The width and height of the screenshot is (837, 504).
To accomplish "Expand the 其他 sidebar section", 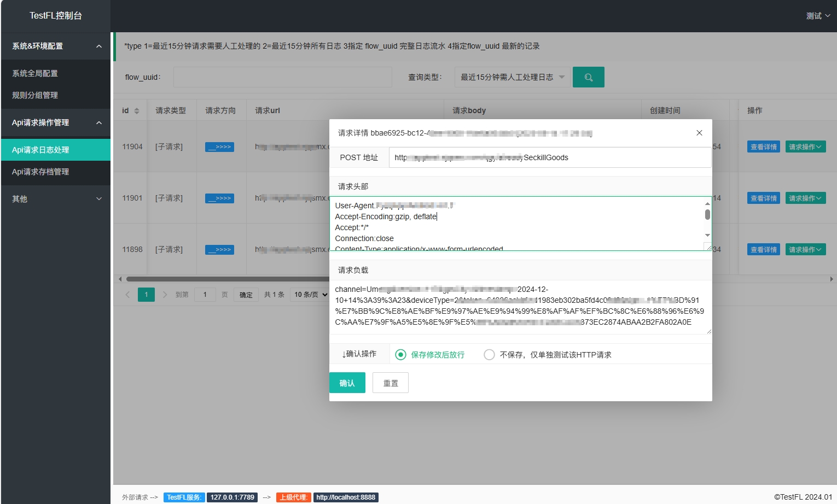I will point(55,199).
